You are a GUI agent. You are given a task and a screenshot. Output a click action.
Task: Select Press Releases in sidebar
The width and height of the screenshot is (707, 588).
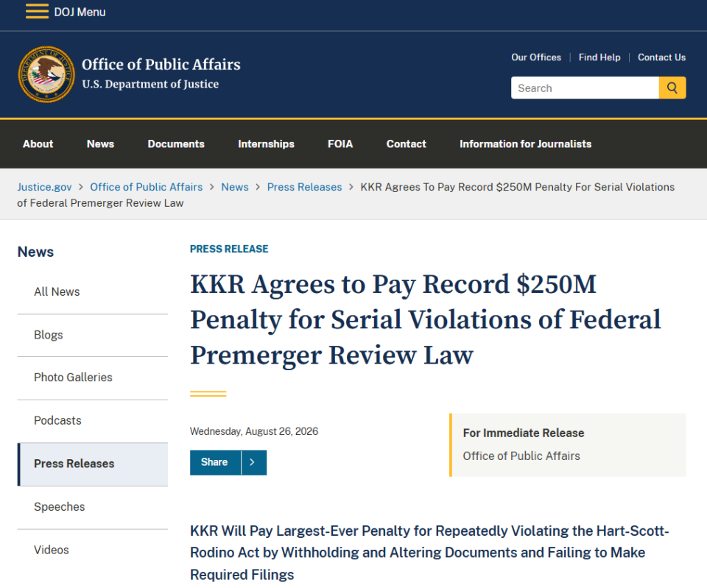pos(93,464)
